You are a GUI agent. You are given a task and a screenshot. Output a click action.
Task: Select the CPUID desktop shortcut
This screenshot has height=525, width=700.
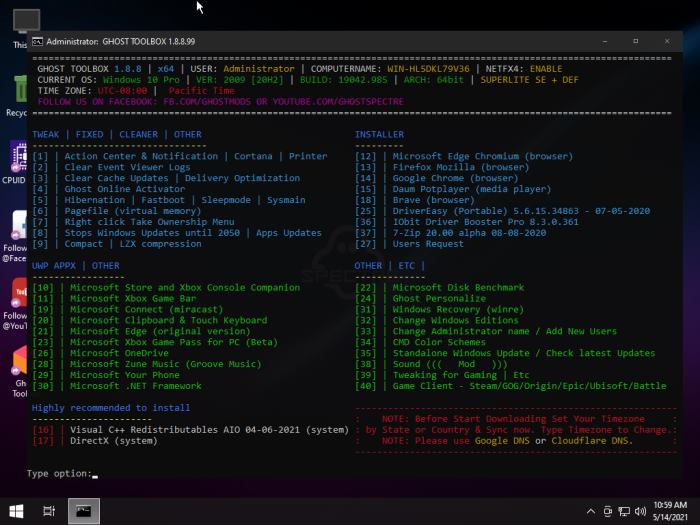point(16,162)
